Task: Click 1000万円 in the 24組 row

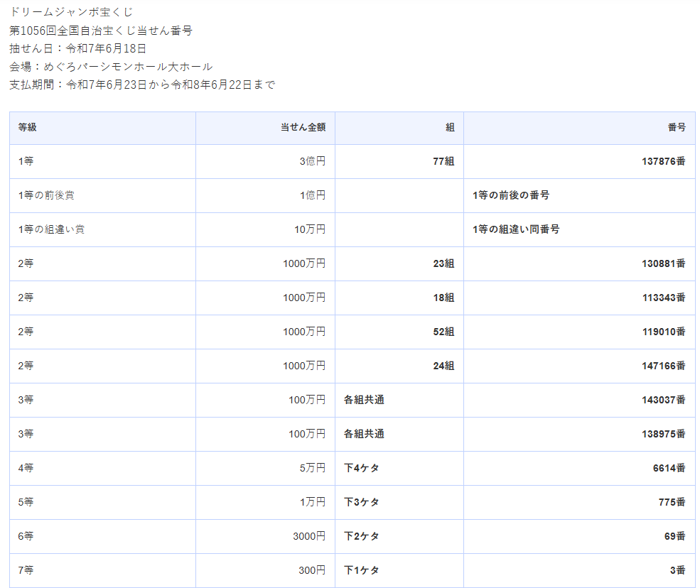Action: click(304, 366)
